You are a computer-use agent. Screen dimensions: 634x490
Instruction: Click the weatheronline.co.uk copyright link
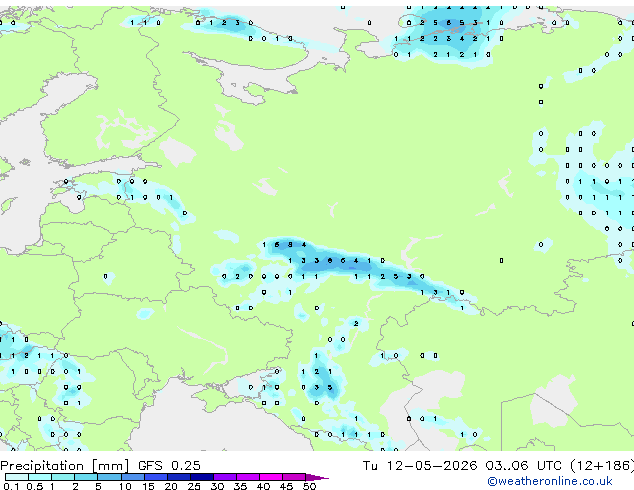549,481
